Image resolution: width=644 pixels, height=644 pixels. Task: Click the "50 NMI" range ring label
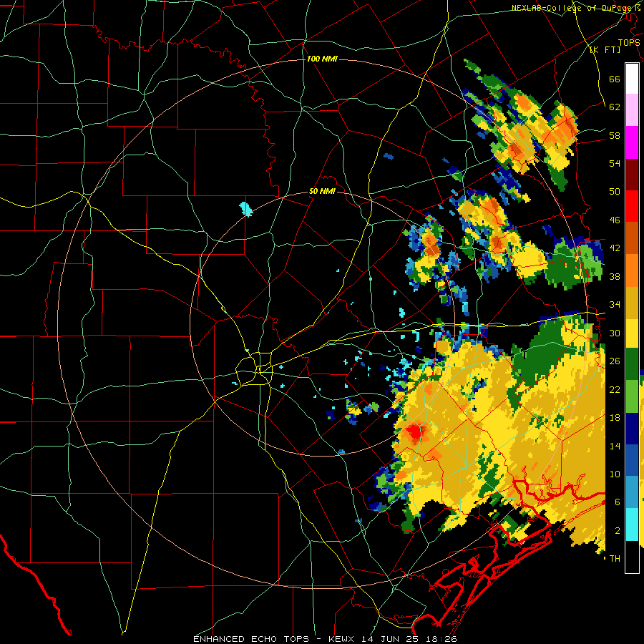(x=322, y=191)
